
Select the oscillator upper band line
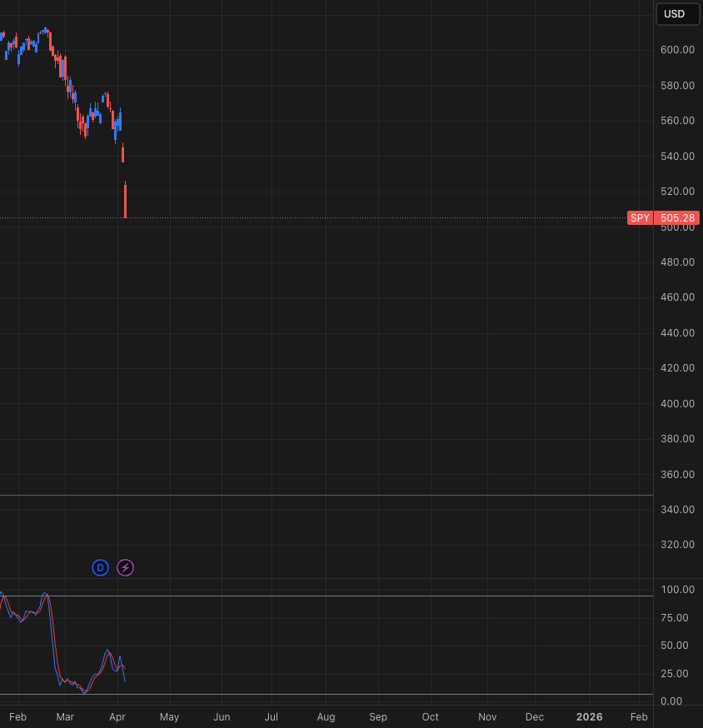327,596
